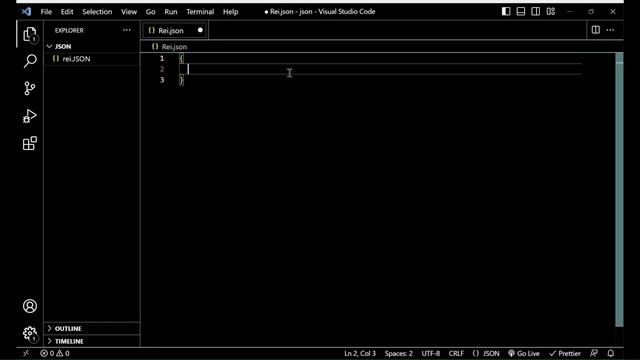Open the View menu
Image resolution: width=640 pixels, height=360 pixels.
point(129,11)
